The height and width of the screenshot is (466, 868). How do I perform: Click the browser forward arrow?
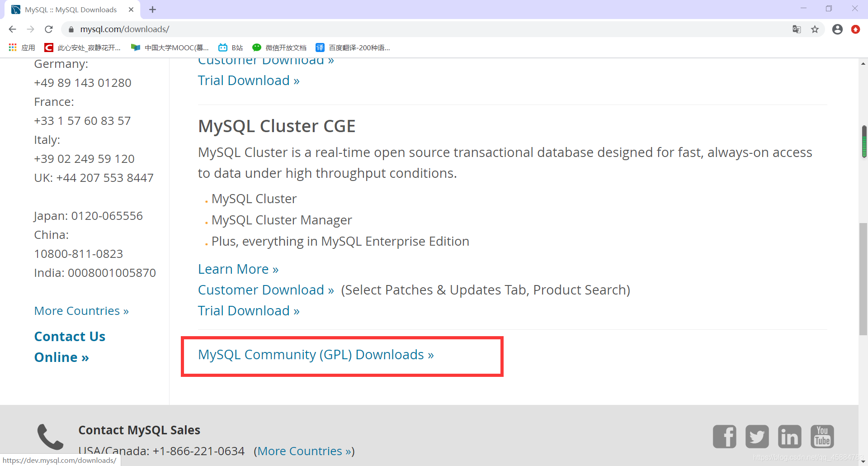[30, 29]
